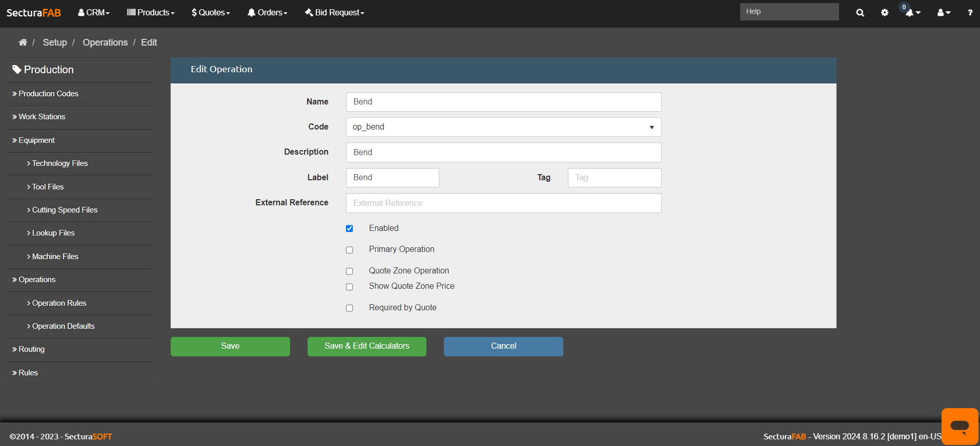Enable the Required by Quote checkbox

point(350,308)
